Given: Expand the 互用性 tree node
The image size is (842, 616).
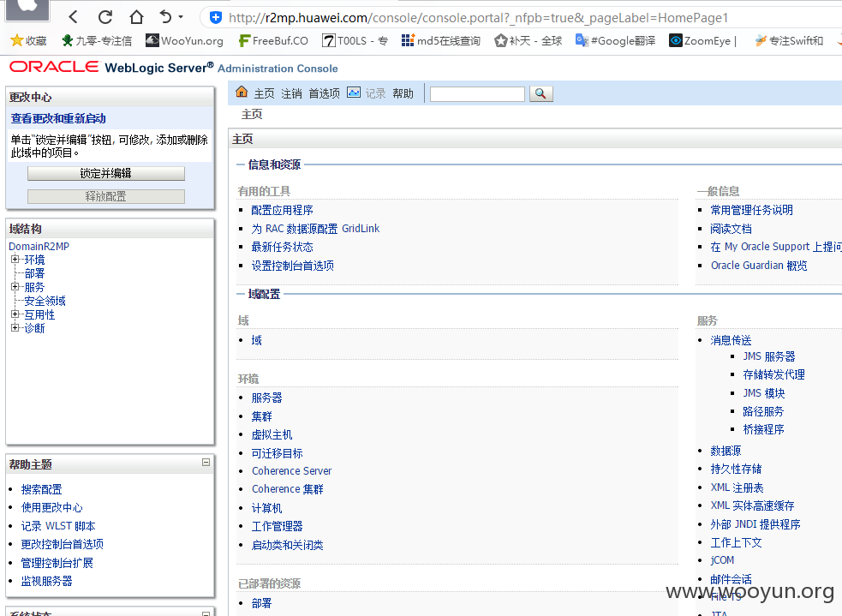Looking at the screenshot, I should click(15, 314).
